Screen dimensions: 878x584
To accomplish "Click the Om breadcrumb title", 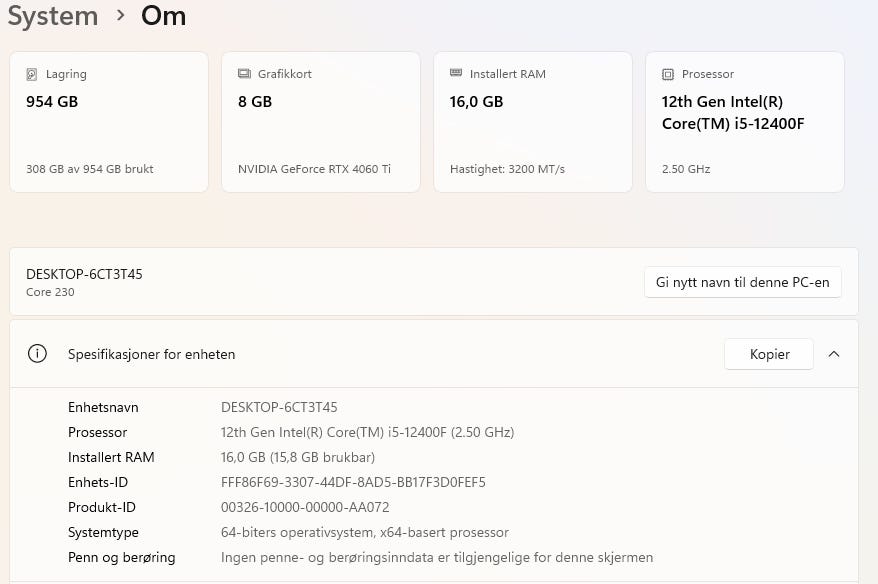I will pyautogui.click(x=163, y=16).
